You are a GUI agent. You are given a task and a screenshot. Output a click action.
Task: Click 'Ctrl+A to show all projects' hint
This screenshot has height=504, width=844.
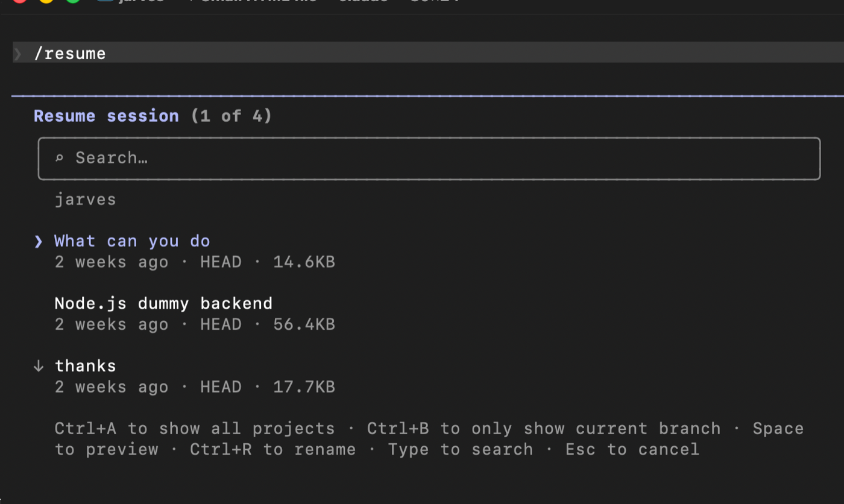(x=195, y=429)
